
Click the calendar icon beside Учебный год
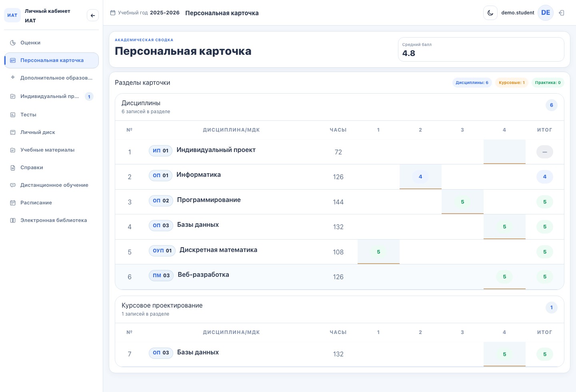pyautogui.click(x=113, y=13)
